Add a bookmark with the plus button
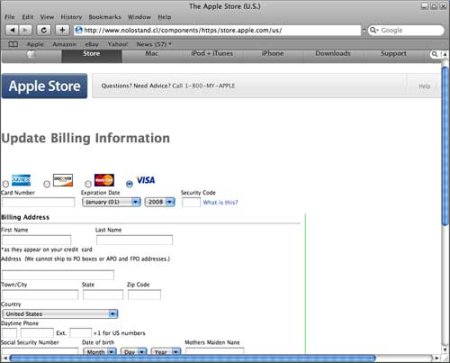This screenshot has height=363, width=450. [x=62, y=30]
